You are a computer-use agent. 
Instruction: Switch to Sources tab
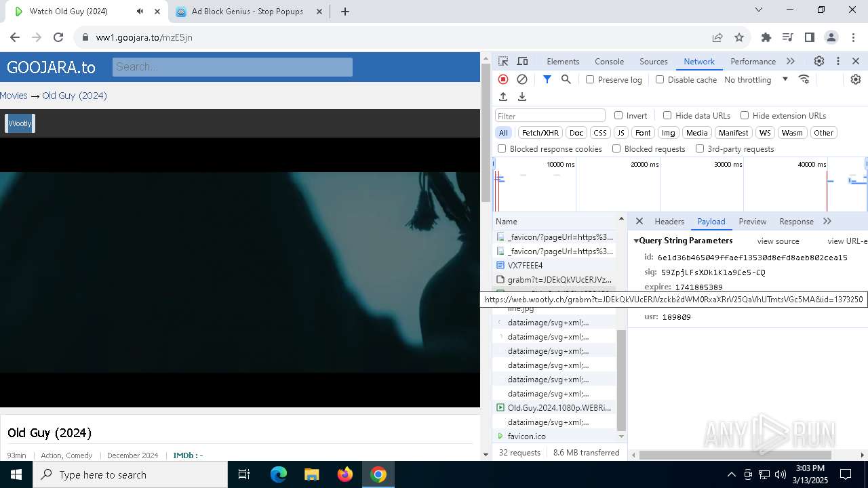pos(654,61)
